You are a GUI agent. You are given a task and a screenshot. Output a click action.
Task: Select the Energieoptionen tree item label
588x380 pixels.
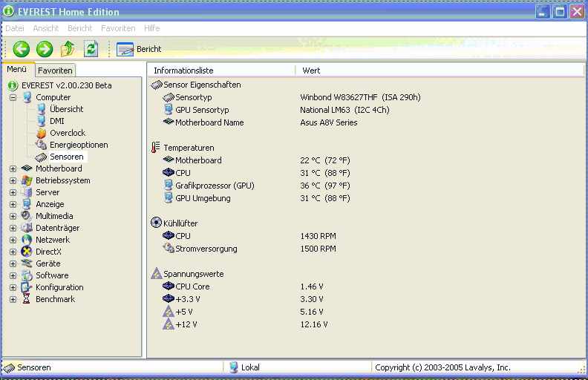point(79,145)
